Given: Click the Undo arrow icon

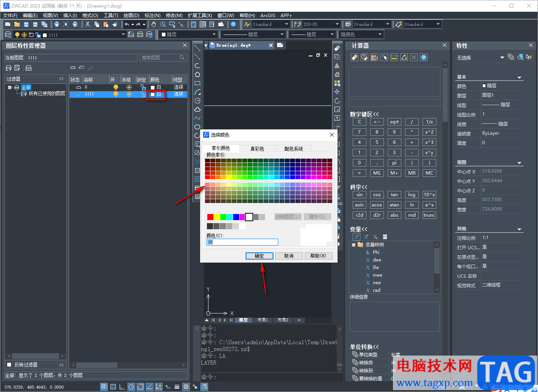Looking at the screenshot, I should (127, 24).
